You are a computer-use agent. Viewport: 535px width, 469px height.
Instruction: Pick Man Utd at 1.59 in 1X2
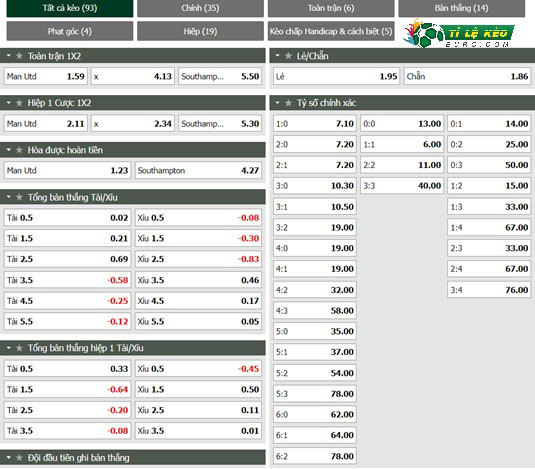coord(46,76)
